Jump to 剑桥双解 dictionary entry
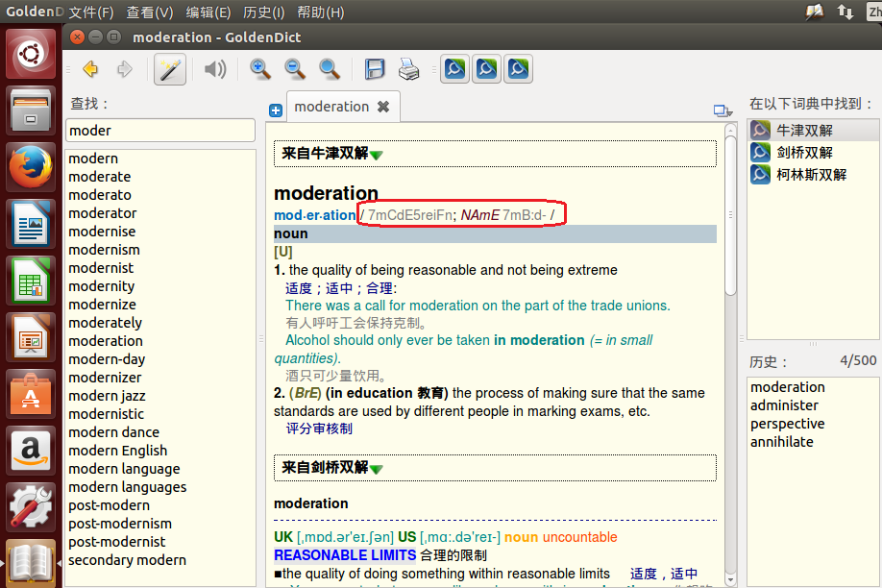The height and width of the screenshot is (588, 882). [814, 153]
